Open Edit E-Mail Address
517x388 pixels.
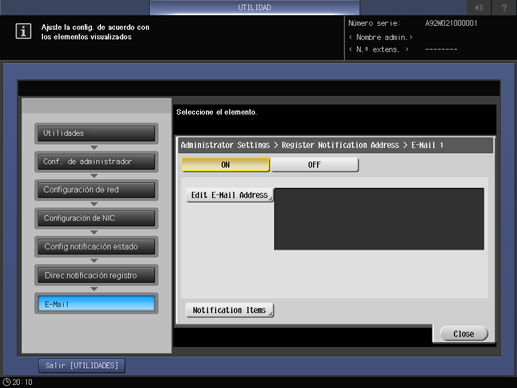pos(229,195)
